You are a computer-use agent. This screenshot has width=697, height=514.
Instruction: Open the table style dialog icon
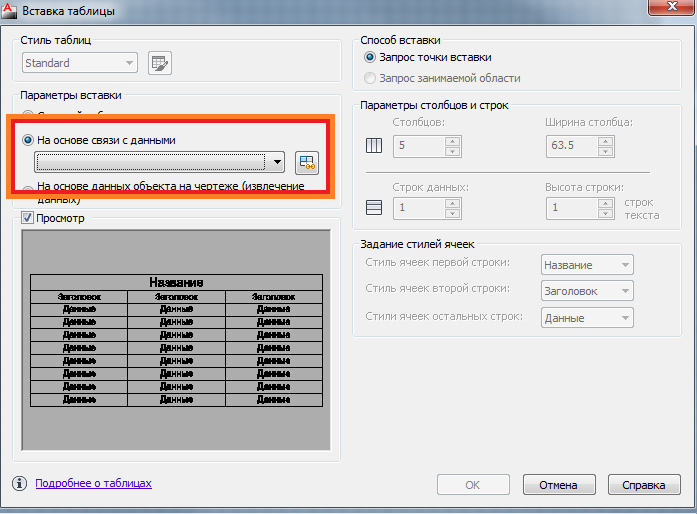(159, 63)
